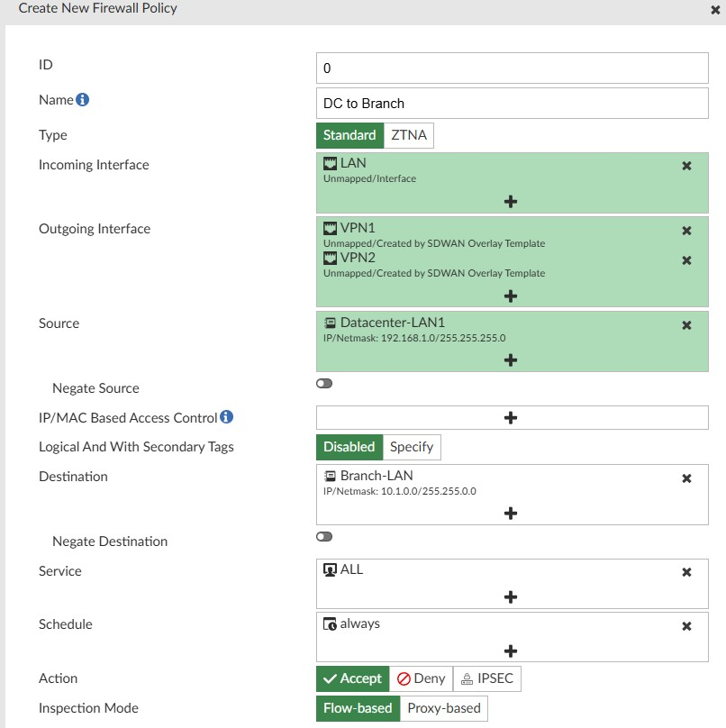Enable the Negate Source toggle

323,383
